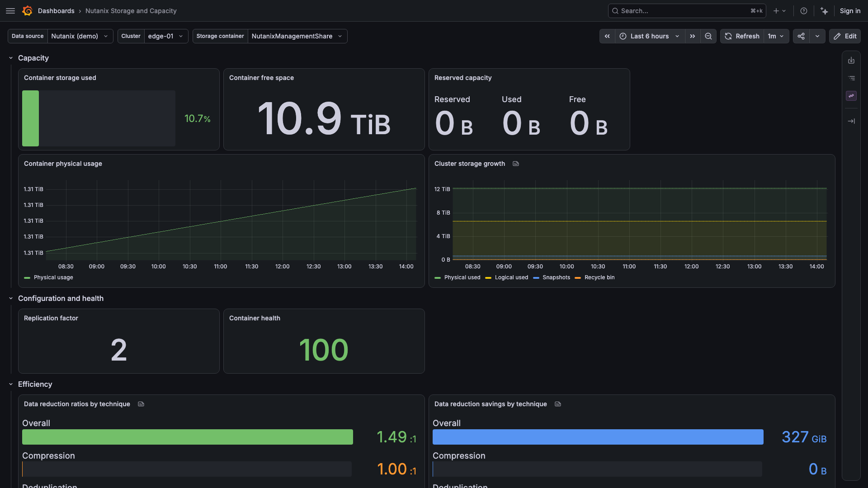Viewport: 868px width, 488px height.
Task: Open the AI assistant sparkle icon
Action: point(825,11)
